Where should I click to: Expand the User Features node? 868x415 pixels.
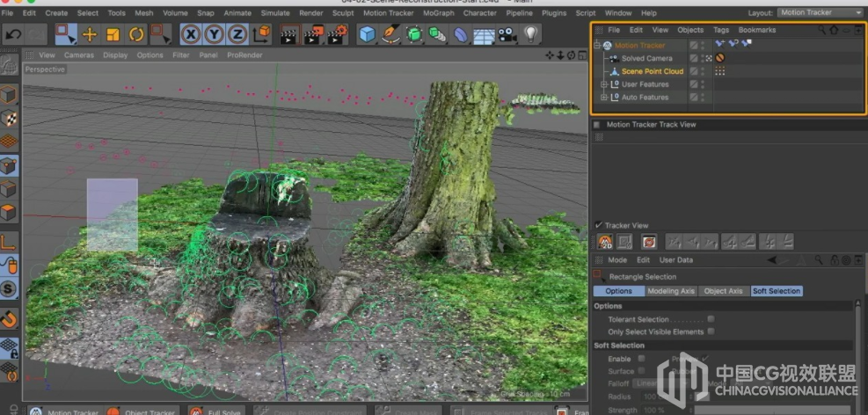(604, 84)
